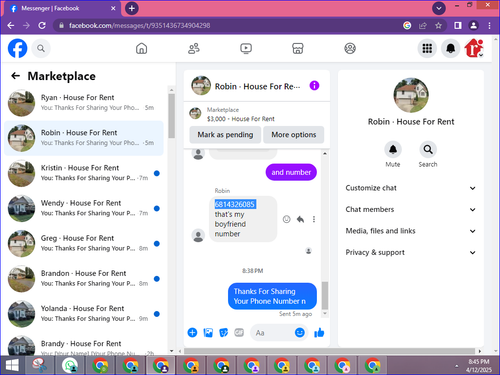Click Mark as pending button
This screenshot has height=375, width=500.
point(225,135)
